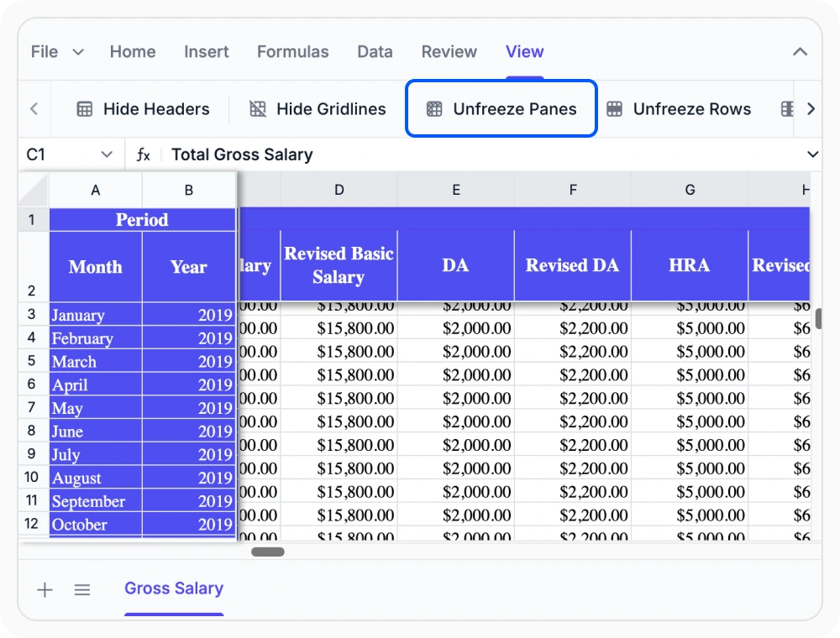The width and height of the screenshot is (840, 638).
Task: Switch to the Home tab
Action: (x=133, y=52)
